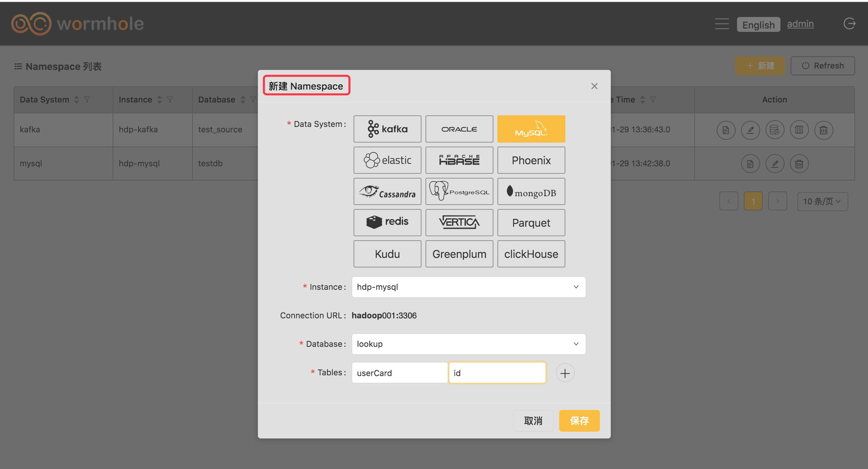Click delete trash icon in mysql row
Viewport: 868px width, 469px height.
[799, 164]
